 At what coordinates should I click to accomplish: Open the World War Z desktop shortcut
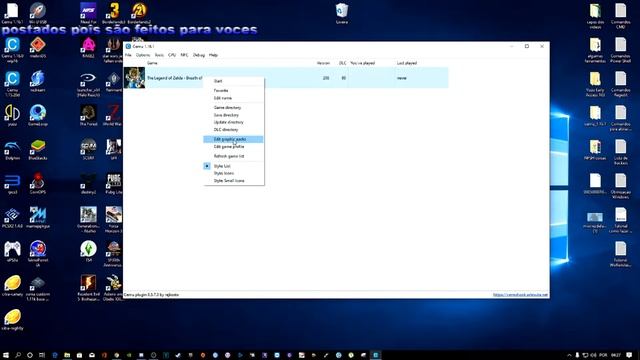[114, 116]
